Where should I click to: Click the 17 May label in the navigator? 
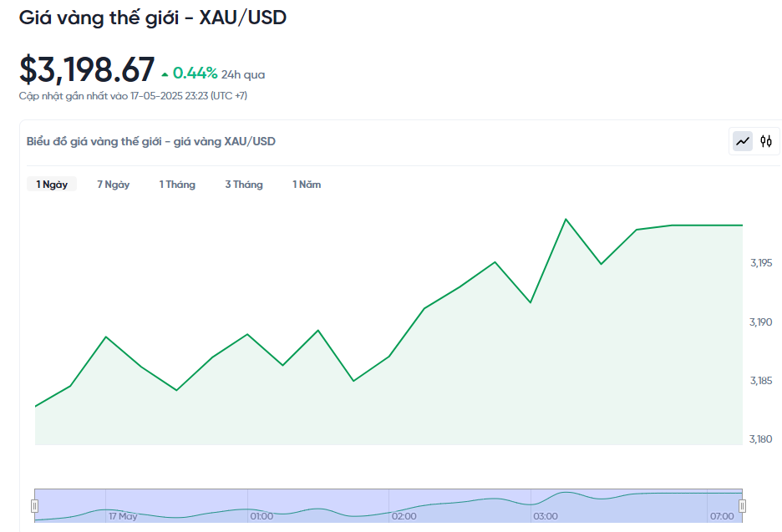123,516
